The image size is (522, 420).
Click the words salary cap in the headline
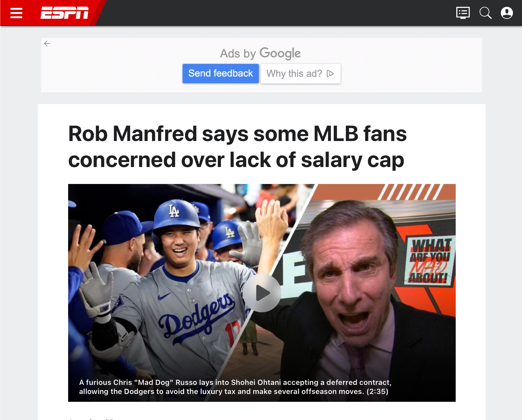click(352, 160)
